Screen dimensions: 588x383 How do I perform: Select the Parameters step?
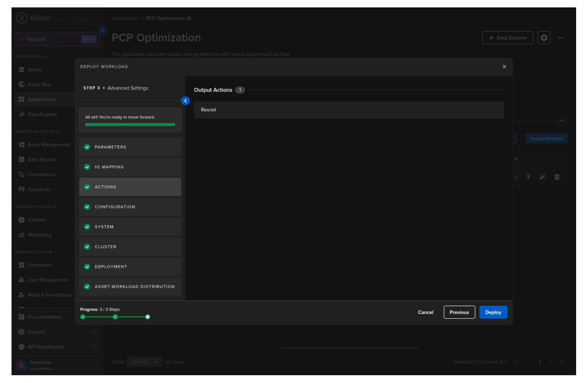click(130, 147)
